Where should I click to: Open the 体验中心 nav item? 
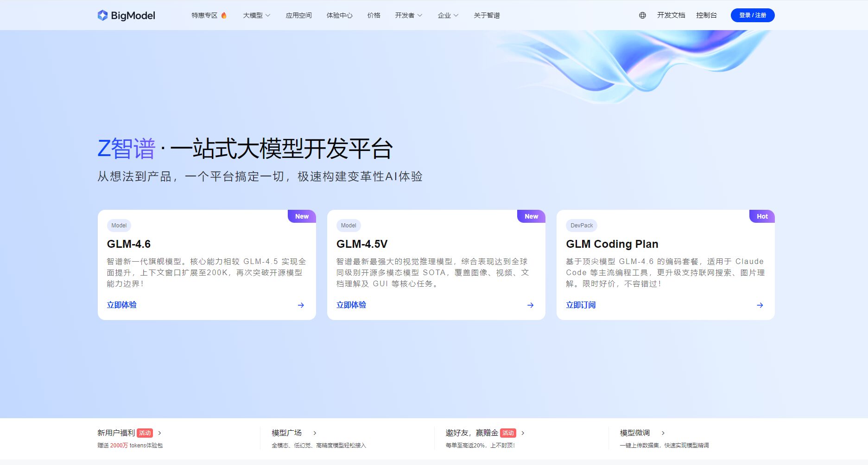coord(339,15)
